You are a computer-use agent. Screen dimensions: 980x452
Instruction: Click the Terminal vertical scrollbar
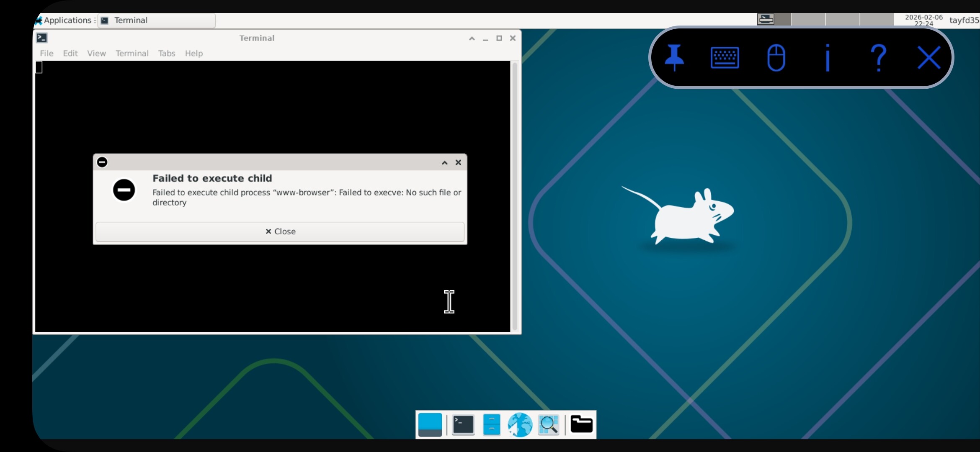tap(515, 196)
